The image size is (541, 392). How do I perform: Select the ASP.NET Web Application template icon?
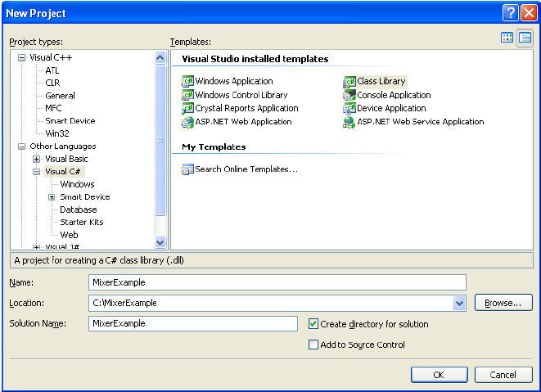coord(187,122)
